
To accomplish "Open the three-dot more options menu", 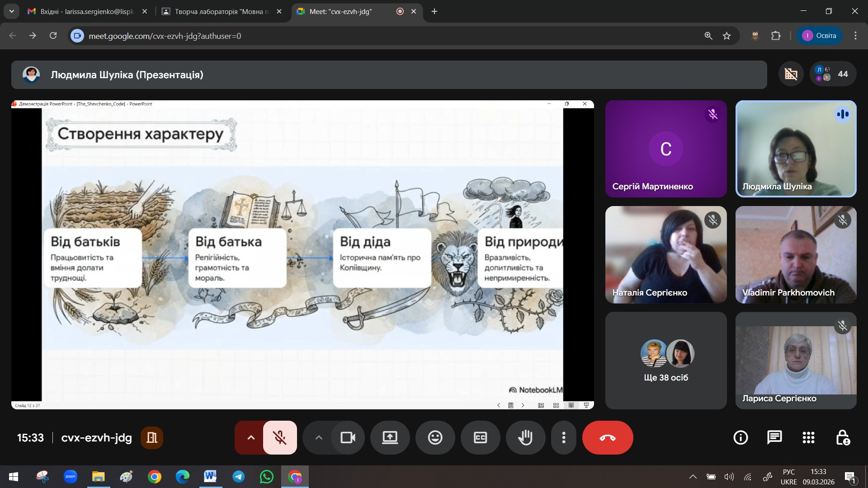I will point(563,437).
